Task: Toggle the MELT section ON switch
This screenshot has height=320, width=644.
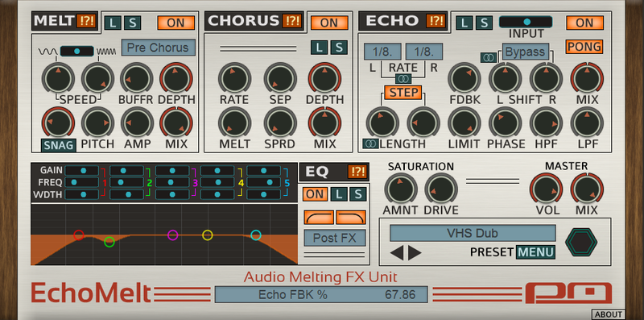Action: (x=175, y=23)
